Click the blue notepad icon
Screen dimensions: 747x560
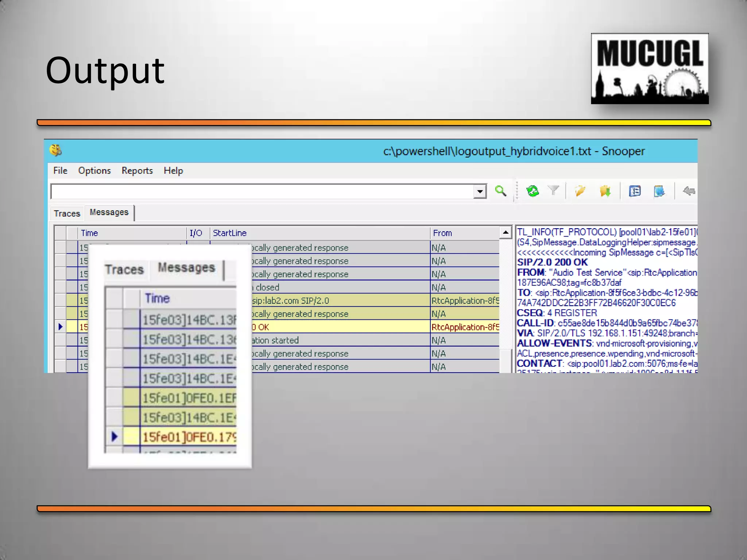659,191
